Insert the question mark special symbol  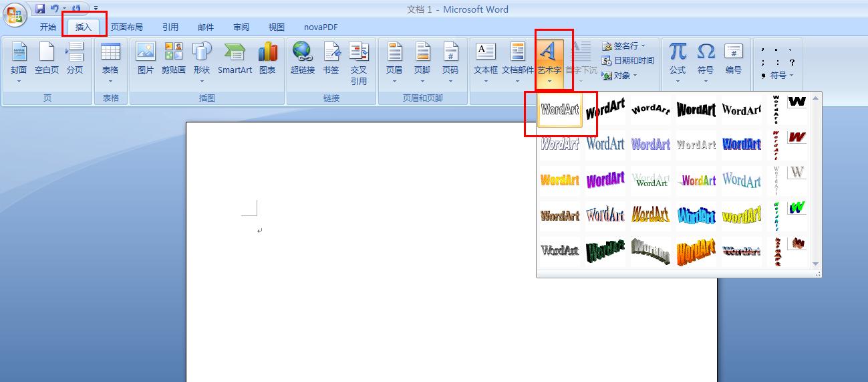tap(792, 62)
